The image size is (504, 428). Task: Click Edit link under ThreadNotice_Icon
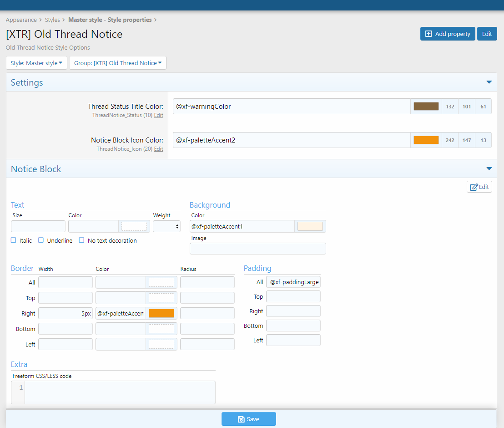[158, 149]
